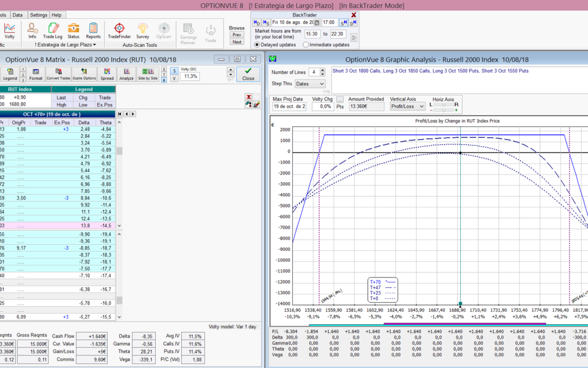The image size is (588, 368).
Task: Open the OpScan radar tool
Action: coord(163,31)
